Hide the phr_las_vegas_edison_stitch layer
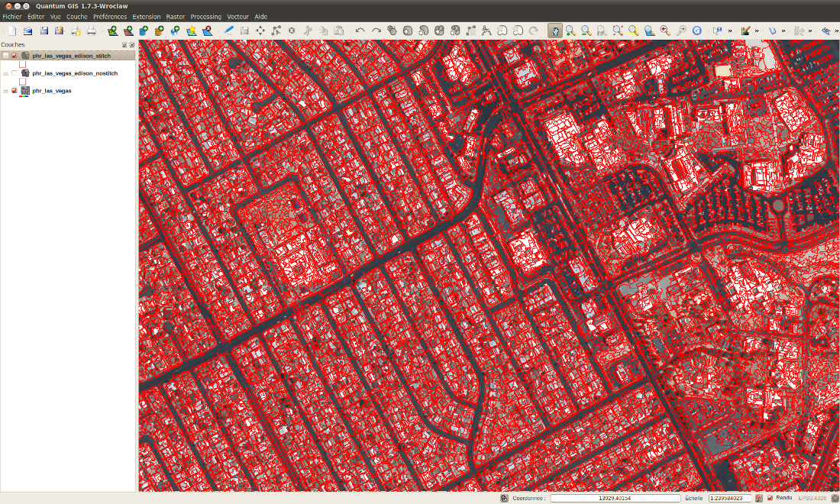Viewport: 840px width, 504px height. [15, 56]
